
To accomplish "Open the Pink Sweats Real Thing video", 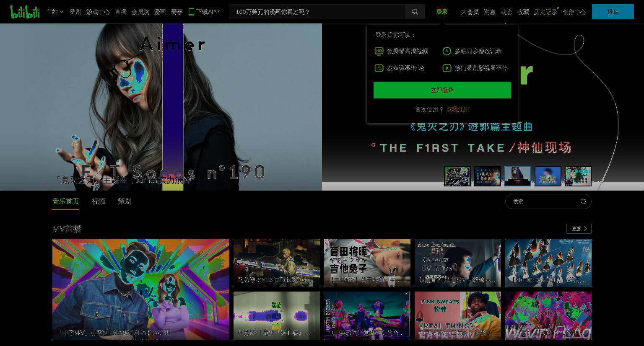I will pyautogui.click(x=457, y=316).
